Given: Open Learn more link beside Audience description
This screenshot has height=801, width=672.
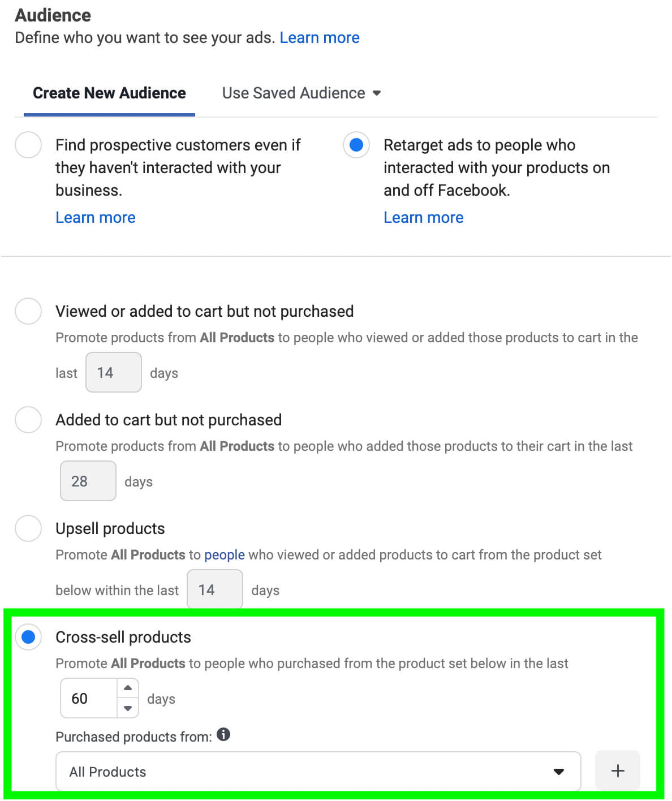Looking at the screenshot, I should [x=320, y=37].
